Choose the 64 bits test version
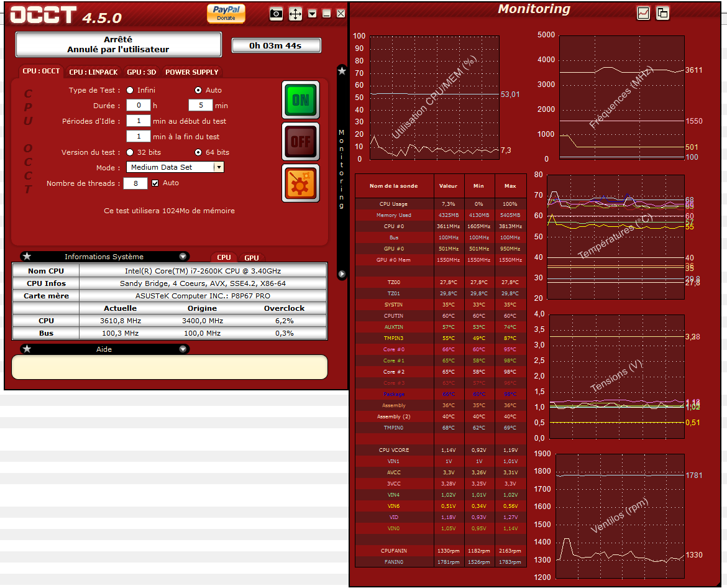727x588 pixels. (198, 152)
